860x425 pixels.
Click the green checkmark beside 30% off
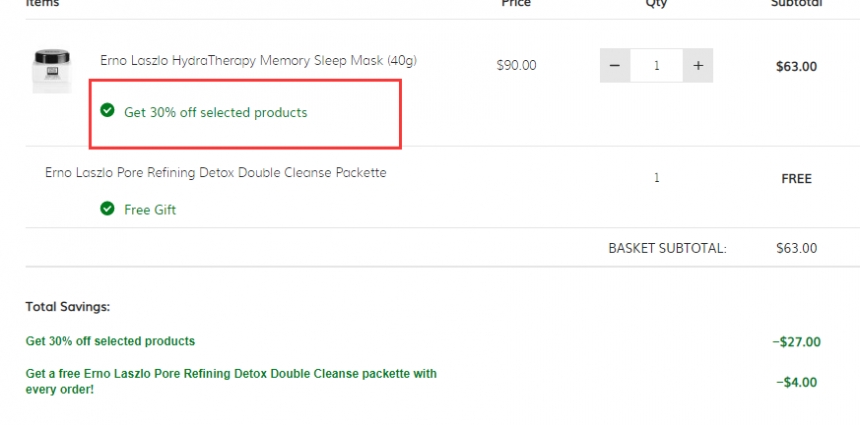tap(107, 110)
